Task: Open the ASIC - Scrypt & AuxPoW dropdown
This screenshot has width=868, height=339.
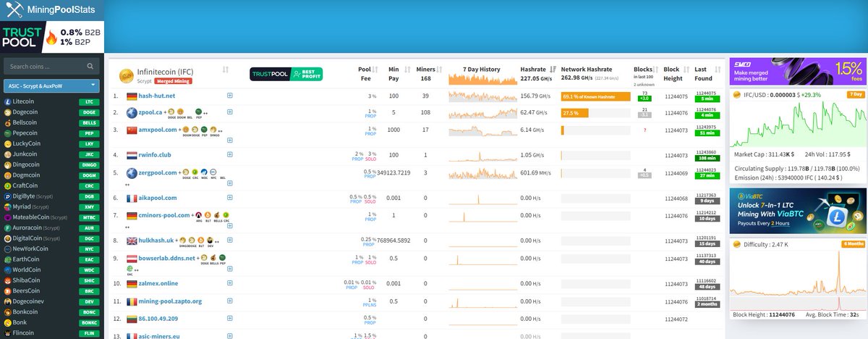Action: [51, 85]
